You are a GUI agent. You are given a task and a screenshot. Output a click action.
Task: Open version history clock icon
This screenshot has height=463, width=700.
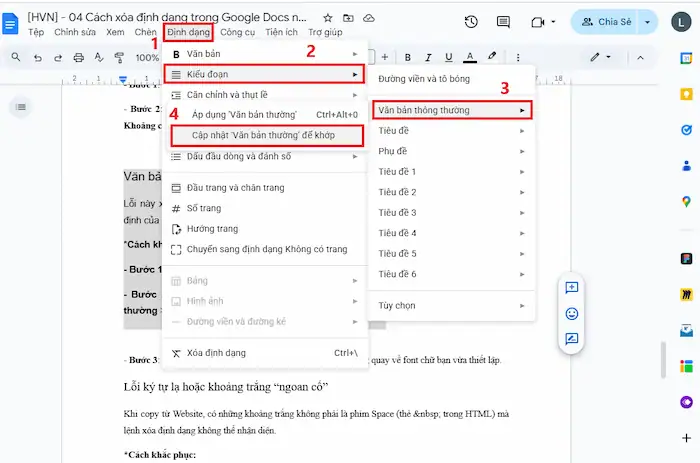coord(471,22)
